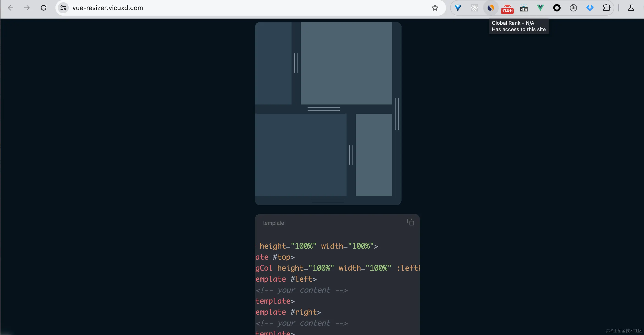644x335 pixels.
Task: Open Vue devtools extension
Action: (x=540, y=8)
